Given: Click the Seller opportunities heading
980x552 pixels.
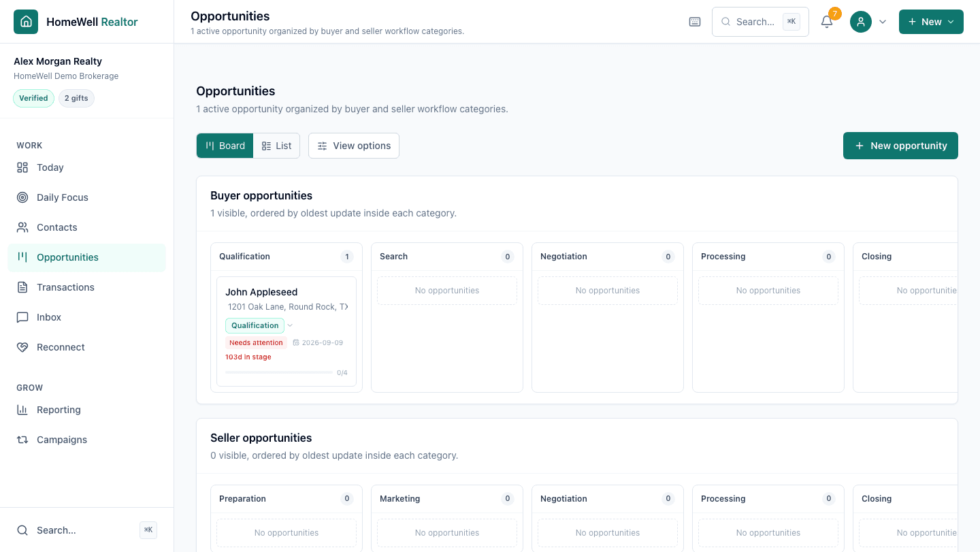Looking at the screenshot, I should (x=261, y=438).
